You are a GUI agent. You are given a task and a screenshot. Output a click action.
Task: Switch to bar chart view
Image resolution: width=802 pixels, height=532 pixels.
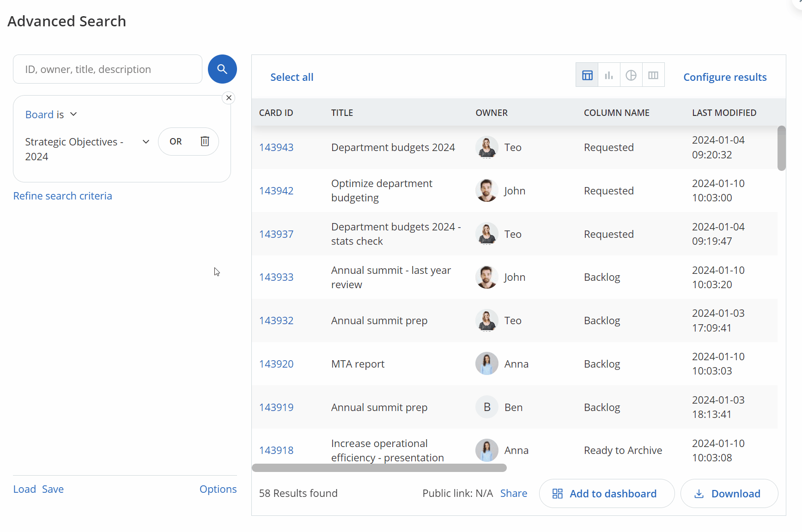(609, 74)
